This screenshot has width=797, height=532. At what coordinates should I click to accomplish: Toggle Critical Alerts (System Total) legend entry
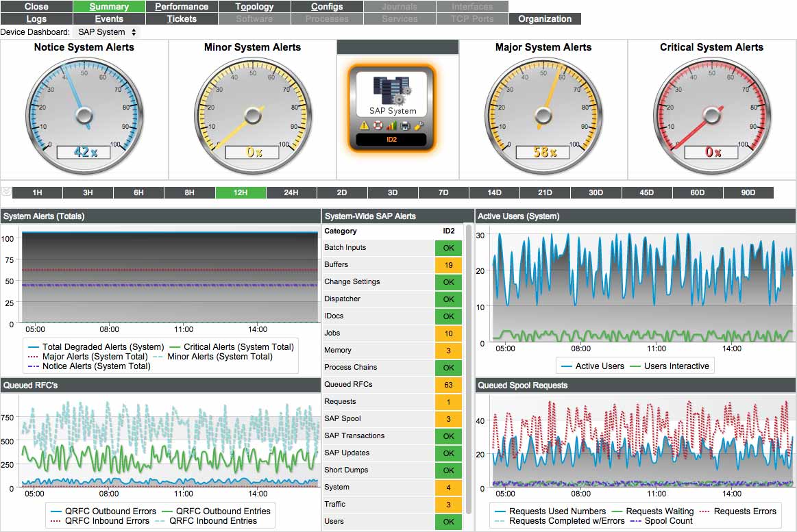pyautogui.click(x=231, y=346)
